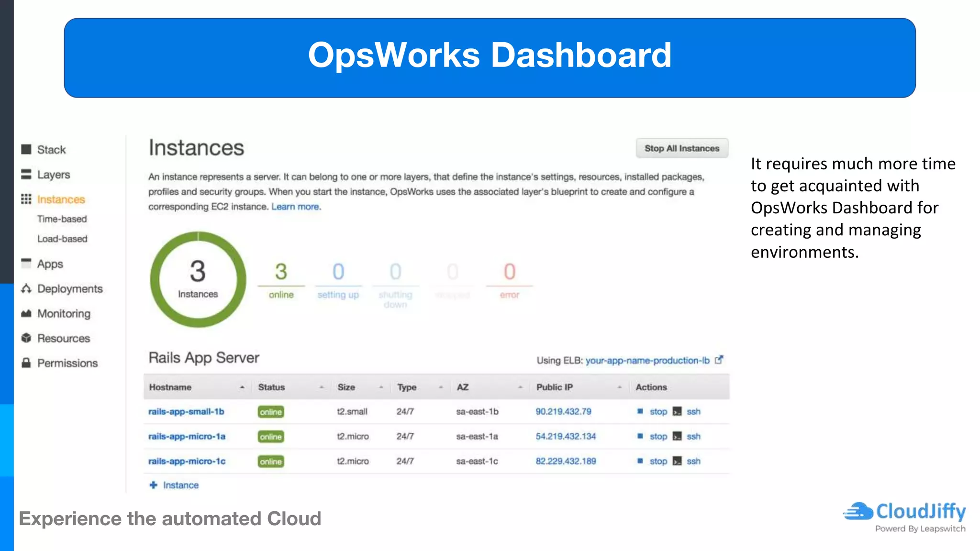980x551 pixels.
Task: Click stop square icon for rails-app-micro-1a
Action: (x=640, y=436)
